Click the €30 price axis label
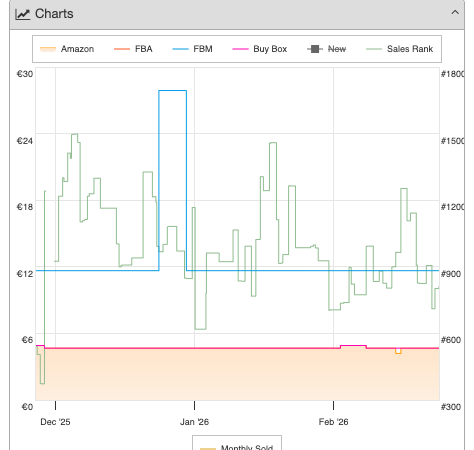 [x=25, y=74]
